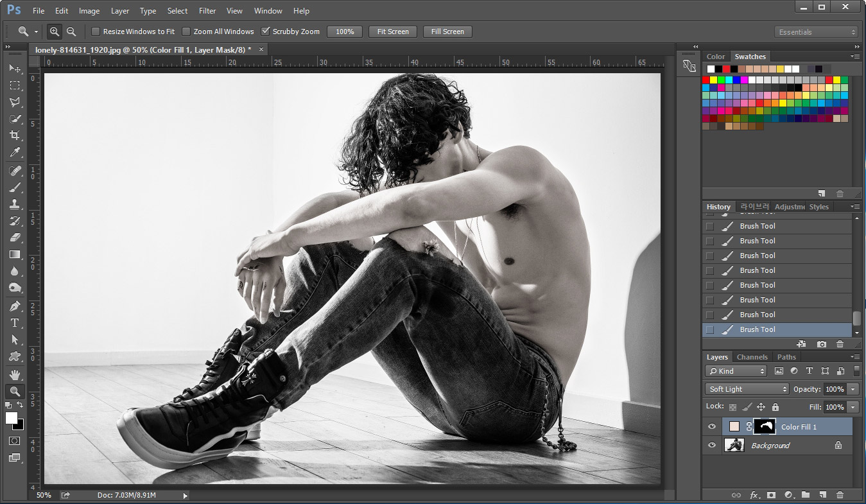Image resolution: width=866 pixels, height=504 pixels.
Task: Open the Select menu
Action: [x=177, y=11]
